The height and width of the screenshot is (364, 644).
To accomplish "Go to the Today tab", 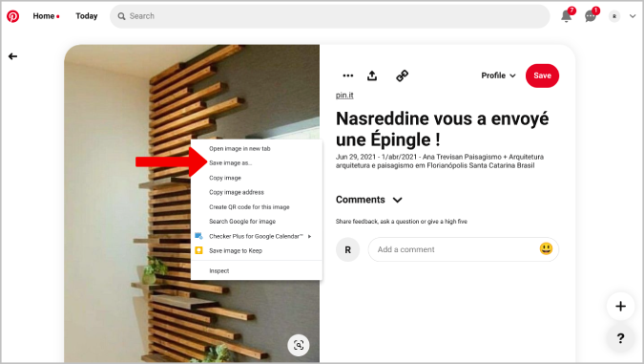I will 87,16.
